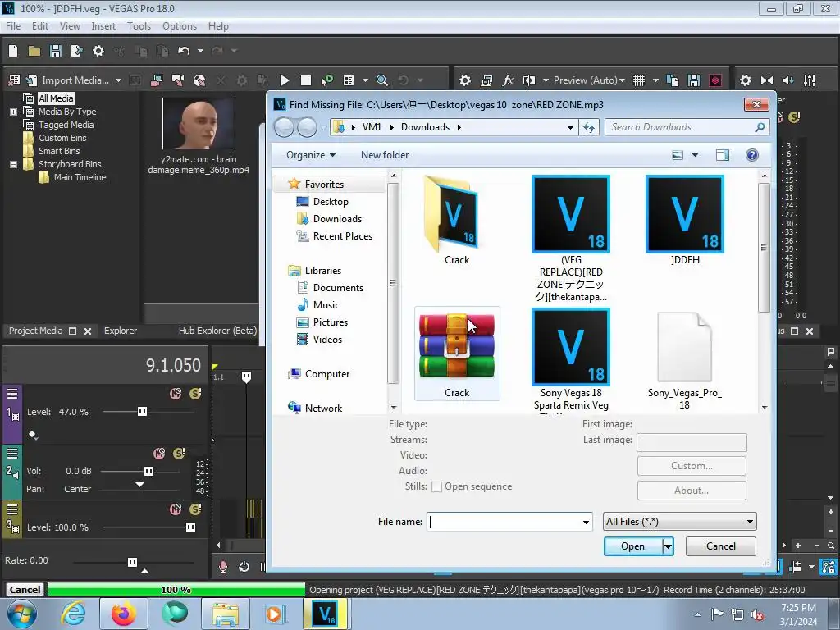Stop preview in Project Media toolbar
This screenshot has height=630, width=840.
306,80
